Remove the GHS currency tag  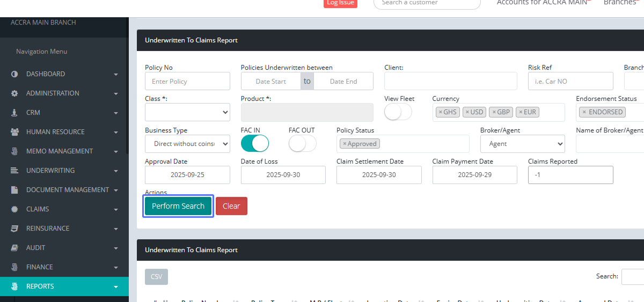pyautogui.click(x=440, y=112)
